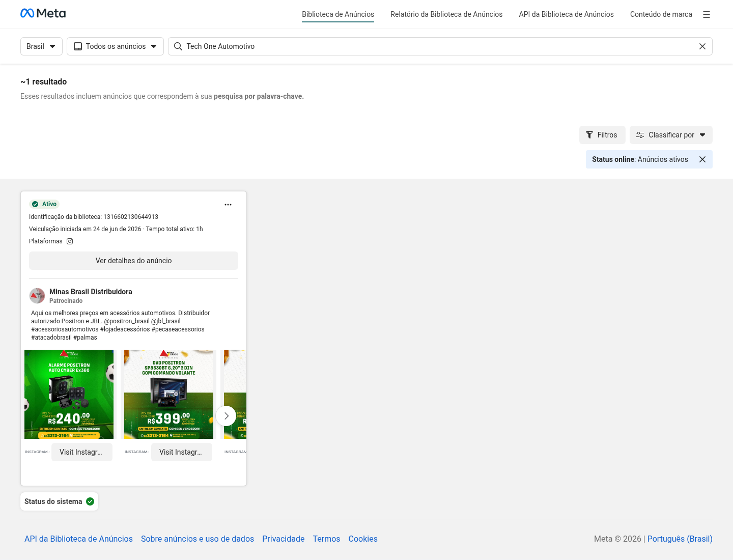The width and height of the screenshot is (733, 560).
Task: Click the Patrocinado label
Action: pyautogui.click(x=66, y=301)
